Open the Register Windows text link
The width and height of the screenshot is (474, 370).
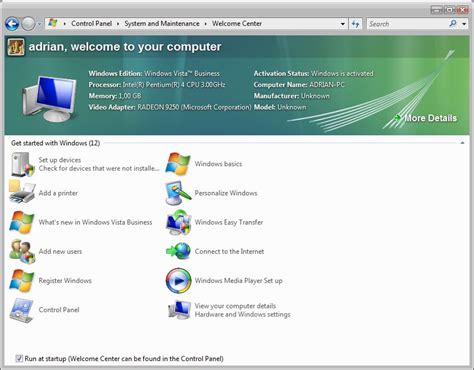point(65,281)
